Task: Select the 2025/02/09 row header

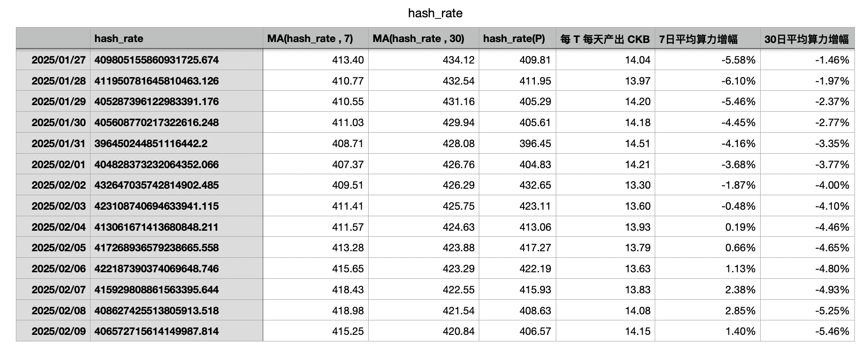Action: pos(53,331)
